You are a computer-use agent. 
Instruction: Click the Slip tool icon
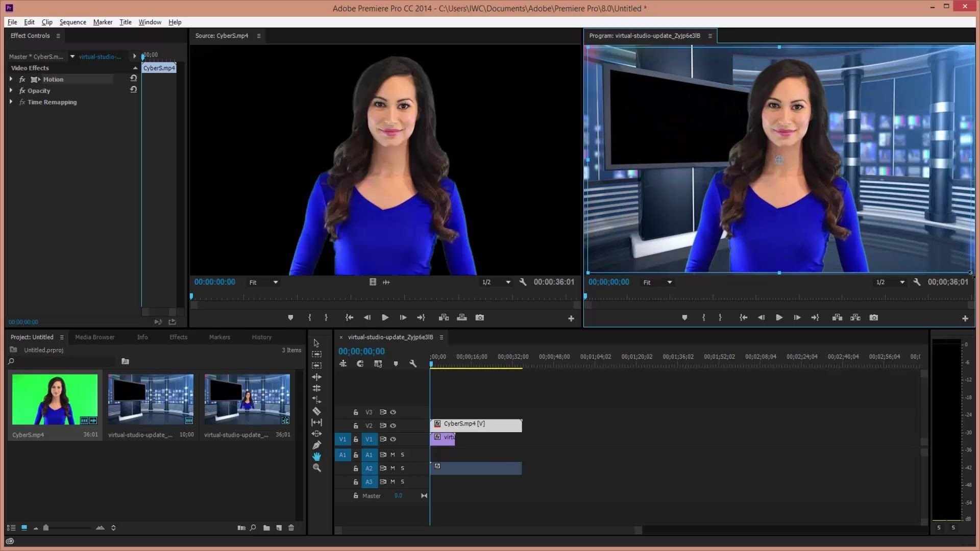316,422
